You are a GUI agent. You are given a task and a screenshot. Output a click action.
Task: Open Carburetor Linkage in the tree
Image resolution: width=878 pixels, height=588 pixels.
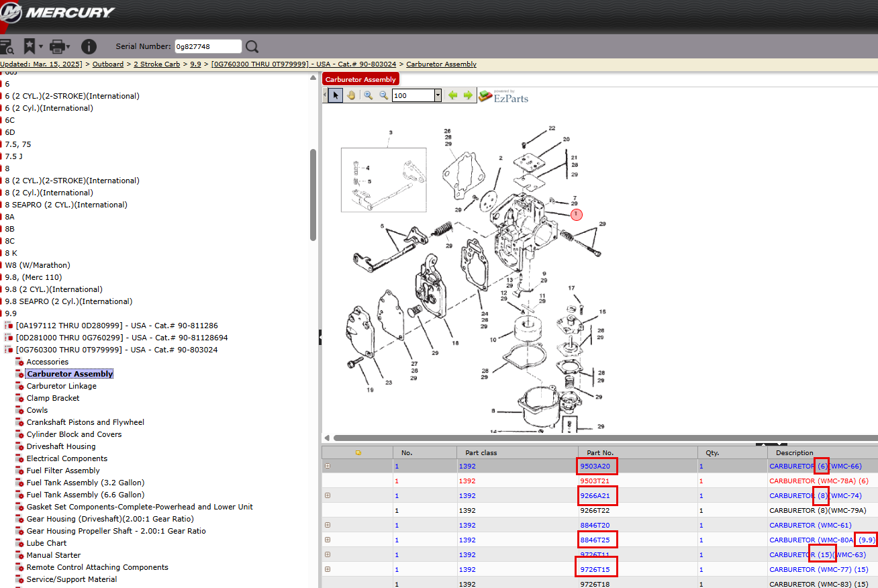click(x=61, y=386)
